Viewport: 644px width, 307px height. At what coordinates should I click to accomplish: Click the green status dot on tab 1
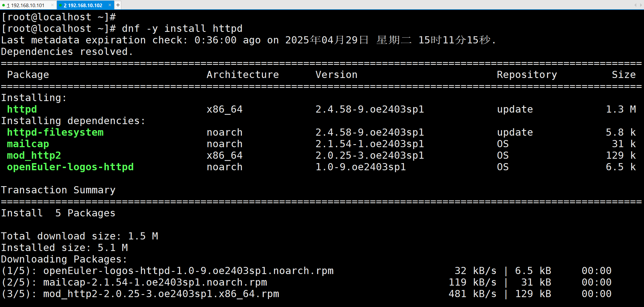click(3, 5)
